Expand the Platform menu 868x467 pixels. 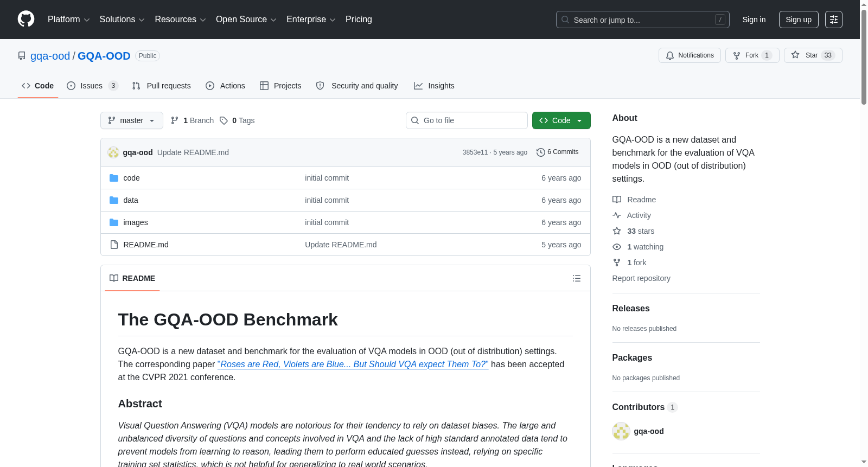[x=68, y=20]
